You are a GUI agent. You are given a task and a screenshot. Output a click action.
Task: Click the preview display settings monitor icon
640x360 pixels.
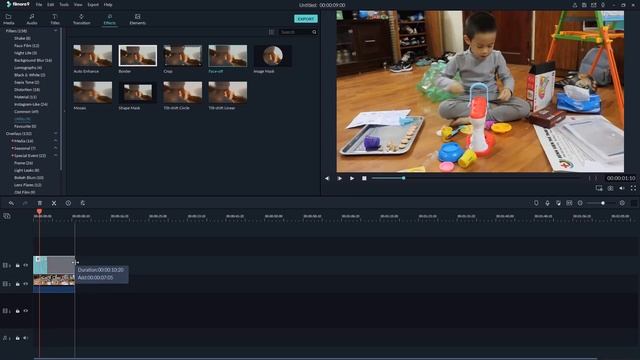click(x=599, y=188)
